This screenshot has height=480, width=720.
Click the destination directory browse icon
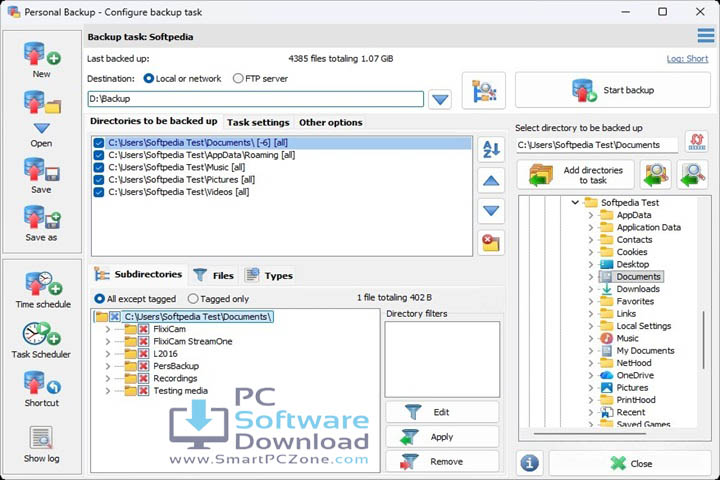coord(484,90)
